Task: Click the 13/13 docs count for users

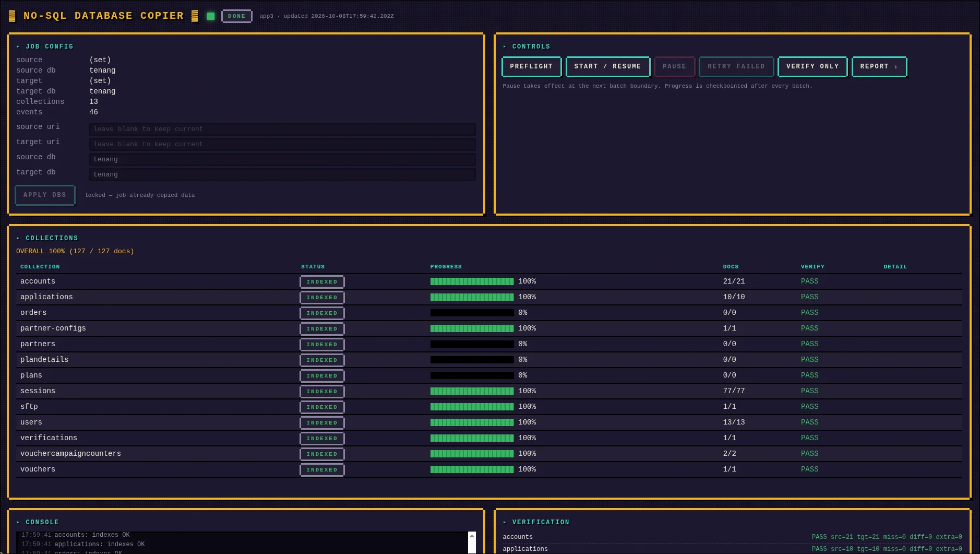Action: [734, 422]
